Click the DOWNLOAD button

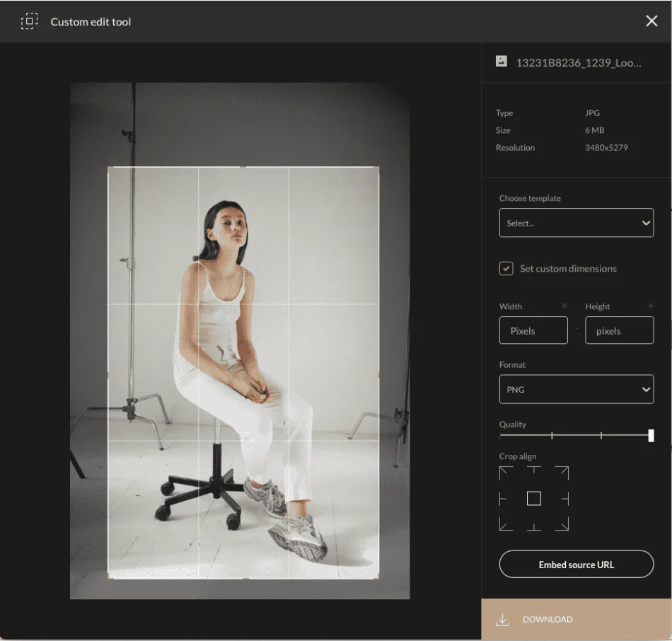(x=577, y=619)
